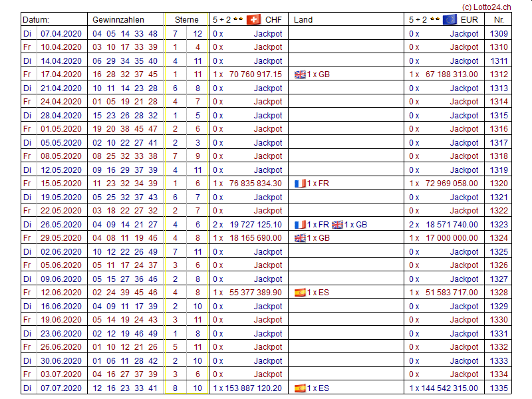Click the GB flag in the 29.05.2020 row
This screenshot has width=532, height=399.
coord(300,238)
